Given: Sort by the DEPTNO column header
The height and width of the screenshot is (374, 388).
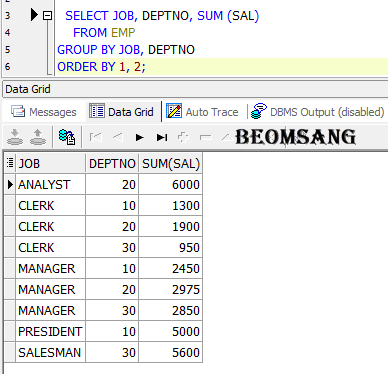Looking at the screenshot, I should click(112, 163).
